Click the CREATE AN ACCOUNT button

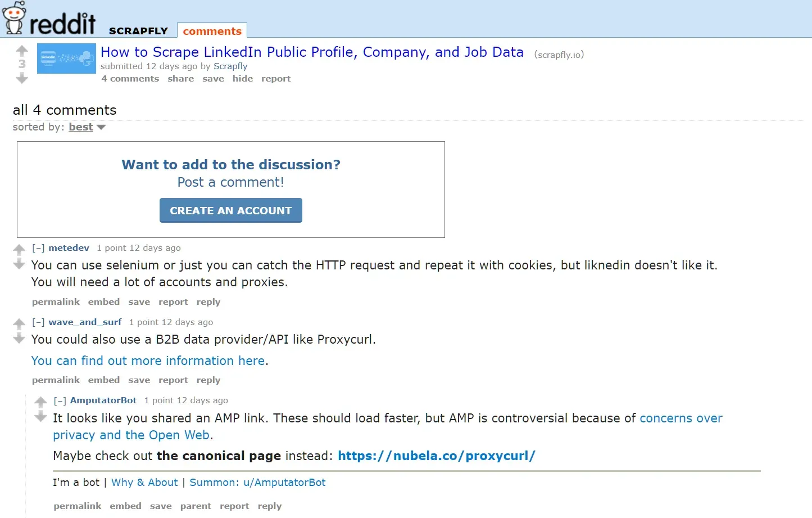(x=230, y=210)
